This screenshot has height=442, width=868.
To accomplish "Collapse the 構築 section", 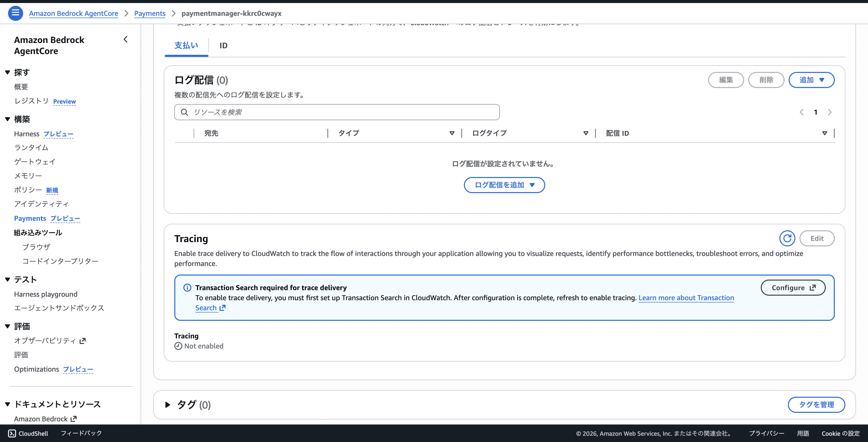I will pyautogui.click(x=8, y=119).
